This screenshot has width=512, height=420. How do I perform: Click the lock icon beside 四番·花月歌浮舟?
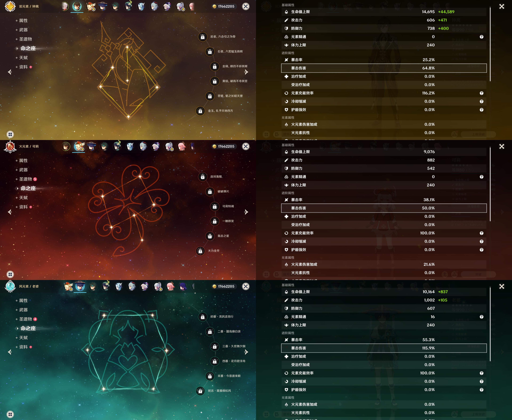point(215,361)
